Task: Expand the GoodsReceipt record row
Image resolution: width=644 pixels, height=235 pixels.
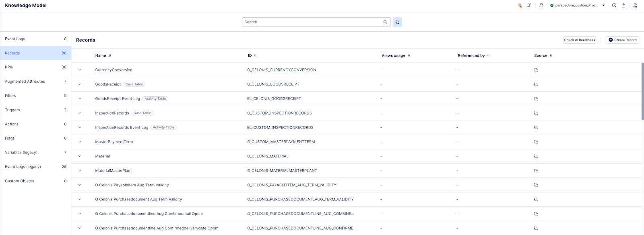Action: 80,84
